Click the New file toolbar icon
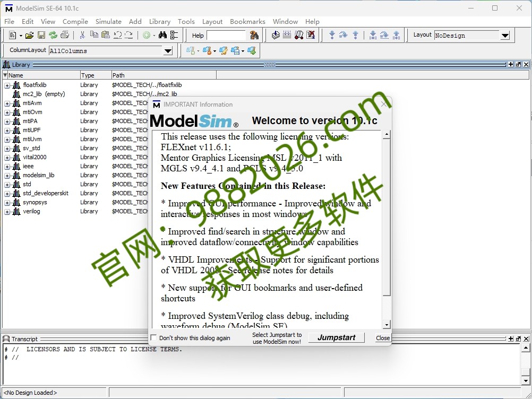532x399 pixels. (x=13, y=35)
